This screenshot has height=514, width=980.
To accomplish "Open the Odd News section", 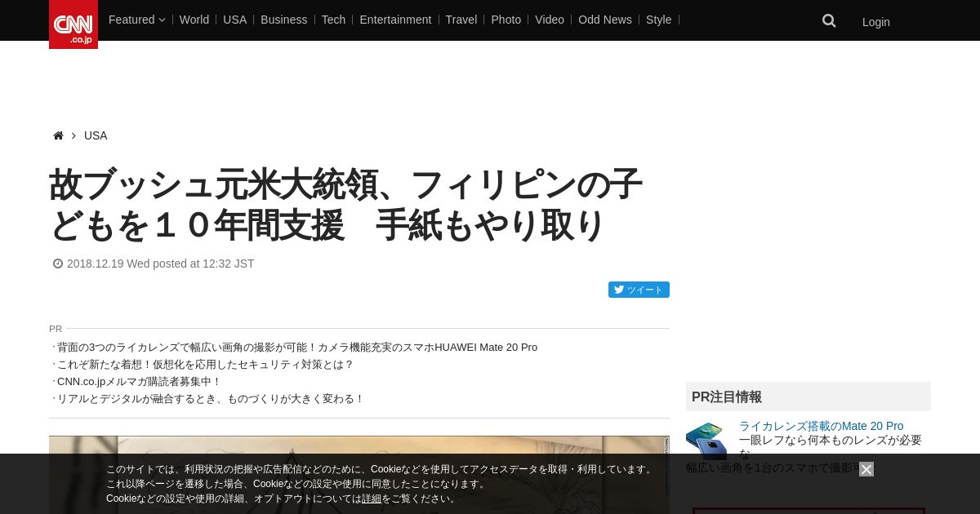I will pos(605,20).
